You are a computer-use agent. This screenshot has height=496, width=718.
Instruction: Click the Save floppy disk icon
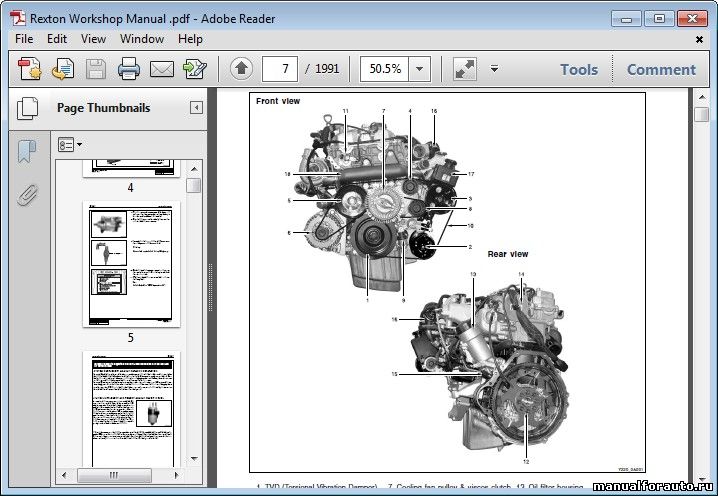click(x=96, y=70)
